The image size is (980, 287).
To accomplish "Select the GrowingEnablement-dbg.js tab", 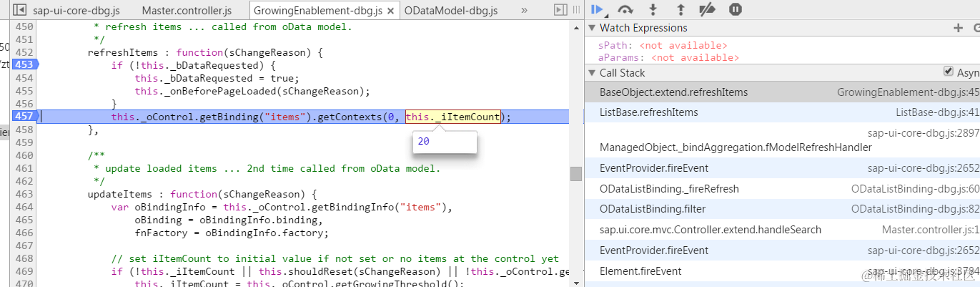I will point(317,11).
